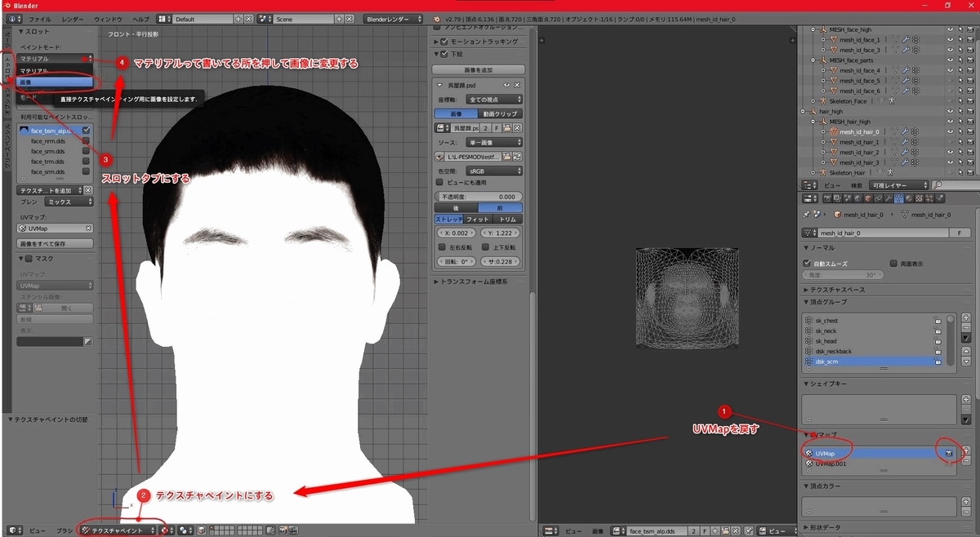980x537 pixels.
Task: Enable the 上下反転 checkbox
Action: [485, 247]
